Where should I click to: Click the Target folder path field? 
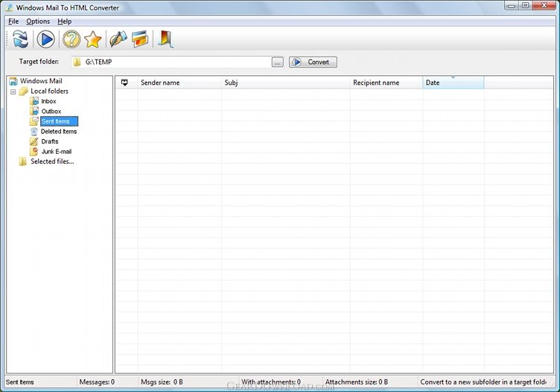pos(171,62)
